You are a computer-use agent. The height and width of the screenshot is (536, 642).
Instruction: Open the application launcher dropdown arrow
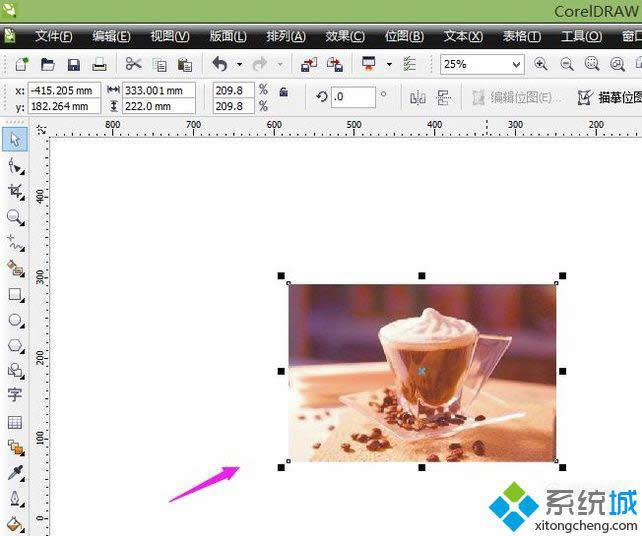389,64
